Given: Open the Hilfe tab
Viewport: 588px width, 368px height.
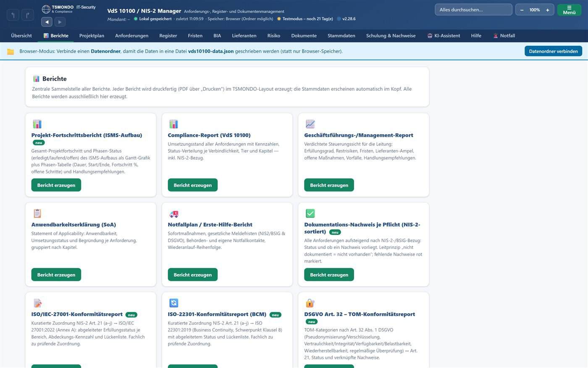Looking at the screenshot, I should pos(476,36).
